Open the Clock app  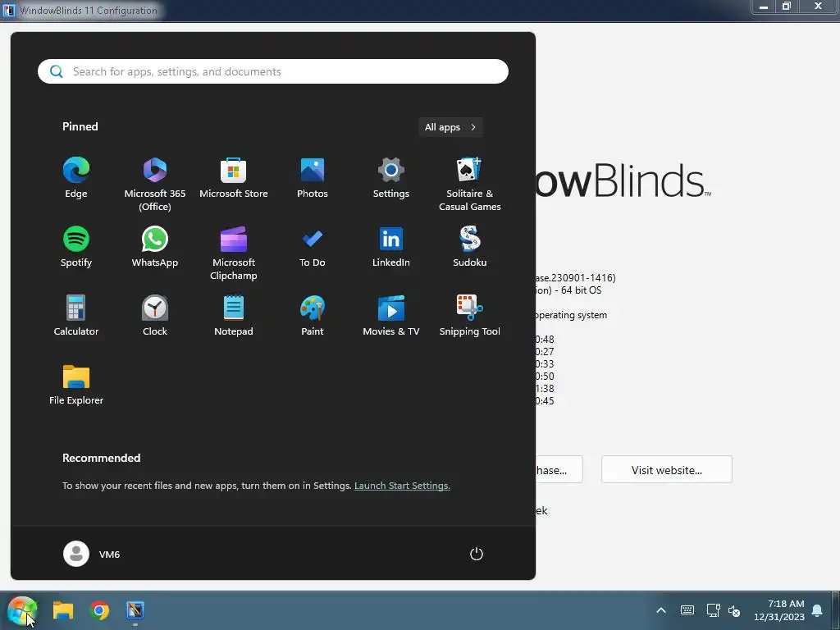[x=155, y=316]
